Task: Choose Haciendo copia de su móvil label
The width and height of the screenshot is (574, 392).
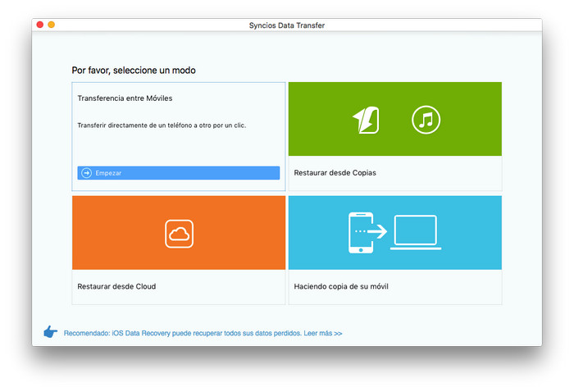Action: (341, 286)
